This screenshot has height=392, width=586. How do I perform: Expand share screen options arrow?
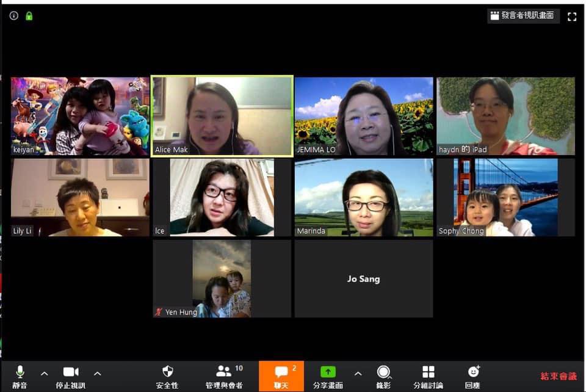pos(358,373)
